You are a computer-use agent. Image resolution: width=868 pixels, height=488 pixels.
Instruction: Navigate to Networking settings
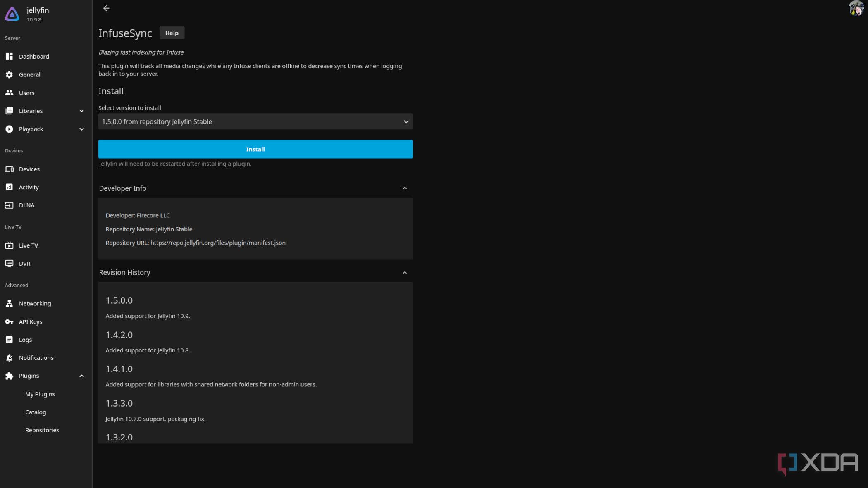(x=35, y=303)
